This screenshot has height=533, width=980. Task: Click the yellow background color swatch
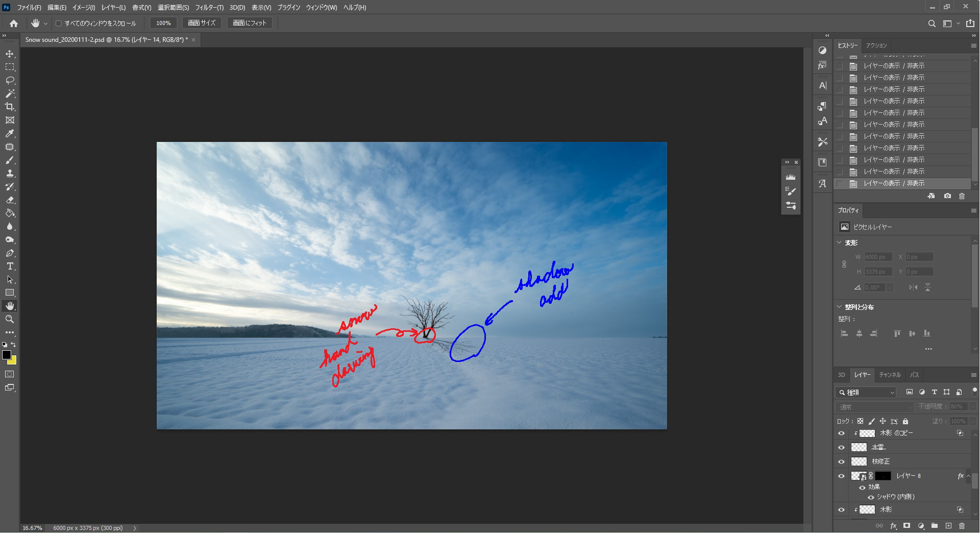[13, 361]
